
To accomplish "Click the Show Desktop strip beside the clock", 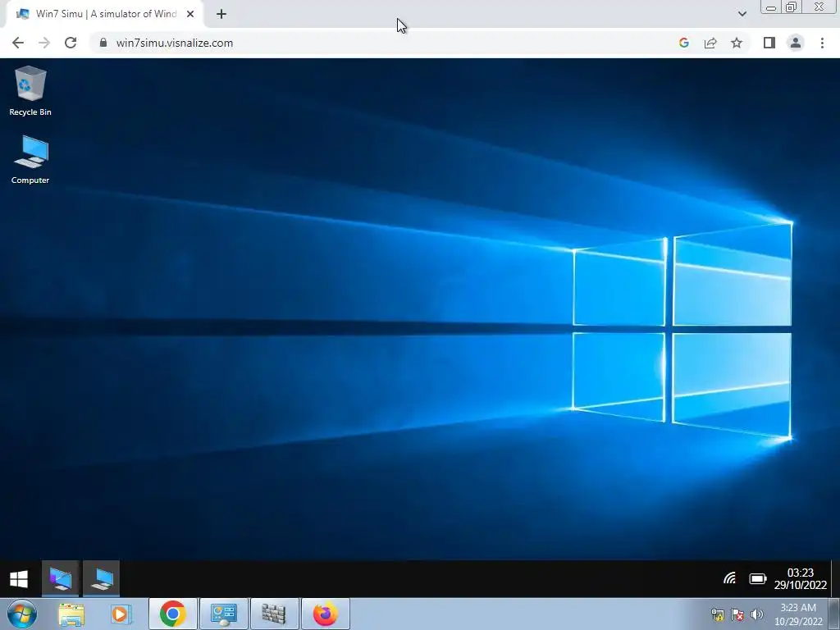I will click(x=834, y=614).
